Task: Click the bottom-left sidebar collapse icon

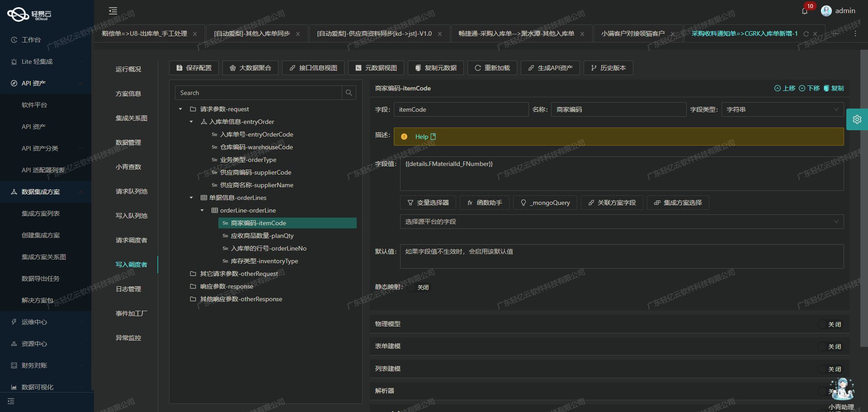Action: point(11,401)
